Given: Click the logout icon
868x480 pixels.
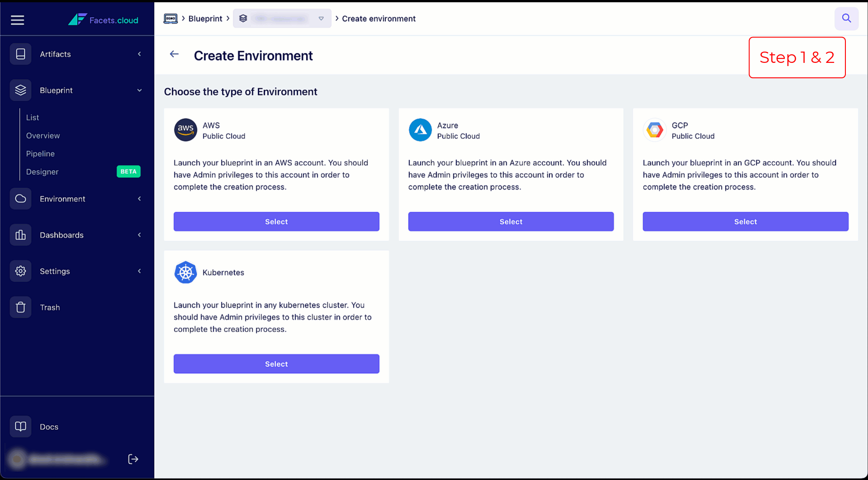Looking at the screenshot, I should pyautogui.click(x=133, y=459).
